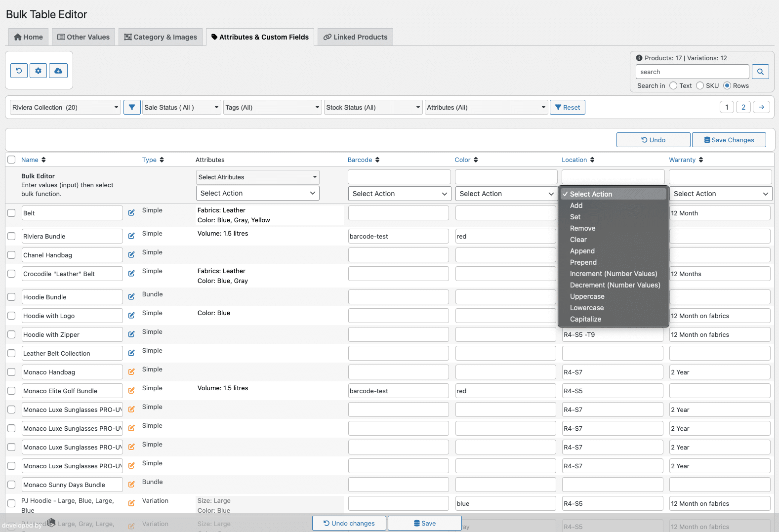
Task: Go to next page arrow button
Action: (761, 107)
